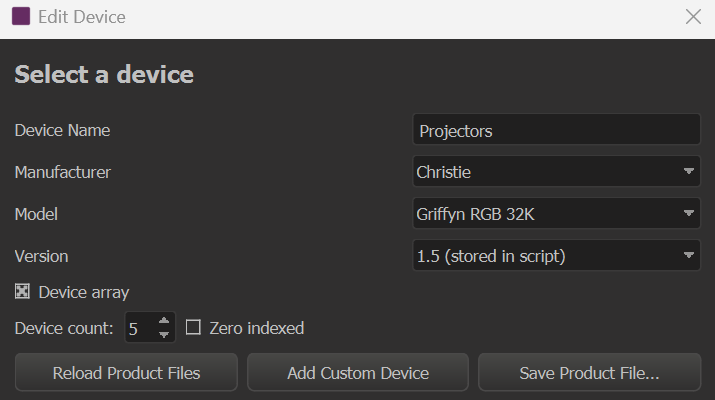Enable the Zero indexed checkbox
Screen dimensions: 715x400
click(x=194, y=327)
